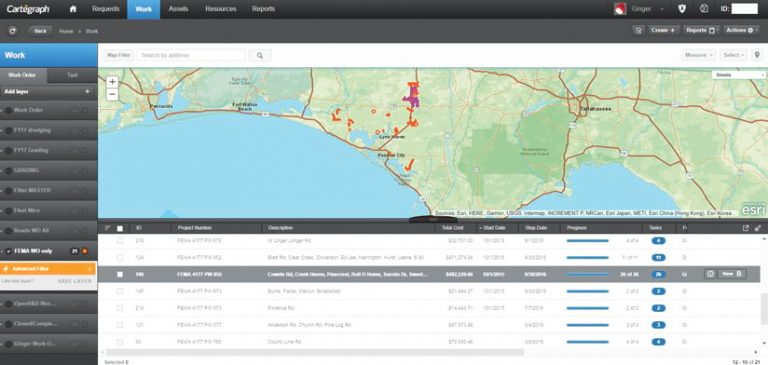Click progress bar of G Linger Longer Rd row

(x=587, y=241)
